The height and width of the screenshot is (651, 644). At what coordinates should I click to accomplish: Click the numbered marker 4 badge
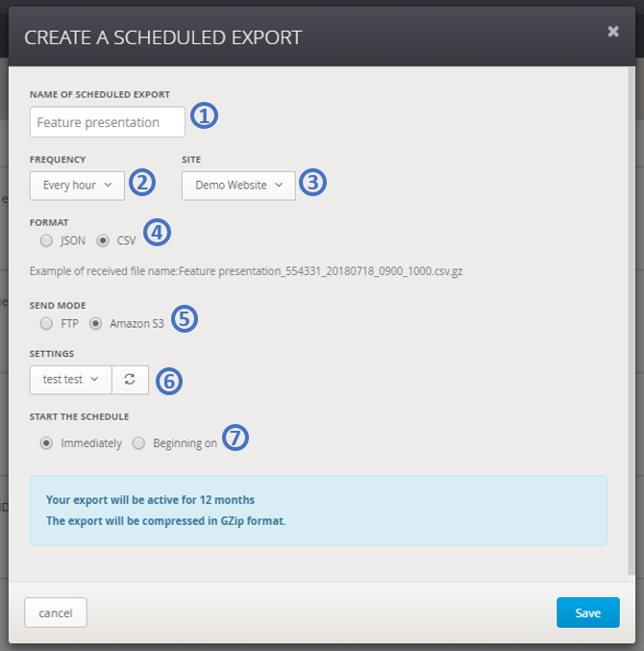click(x=158, y=233)
